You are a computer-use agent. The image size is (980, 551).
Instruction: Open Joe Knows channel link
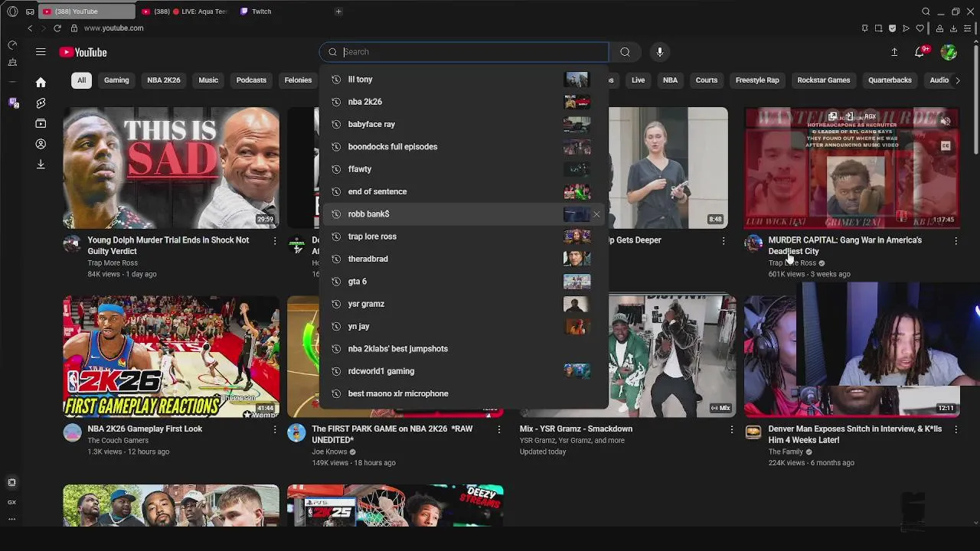point(329,452)
